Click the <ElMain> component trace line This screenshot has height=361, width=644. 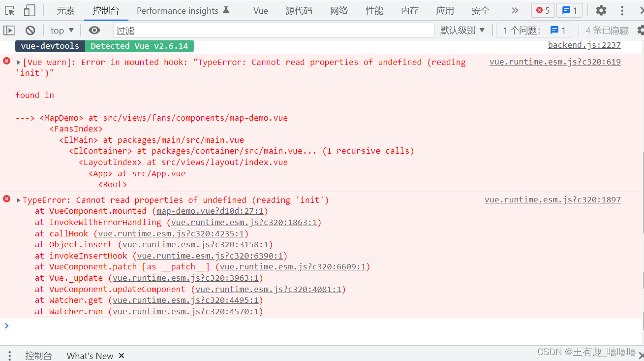click(152, 140)
